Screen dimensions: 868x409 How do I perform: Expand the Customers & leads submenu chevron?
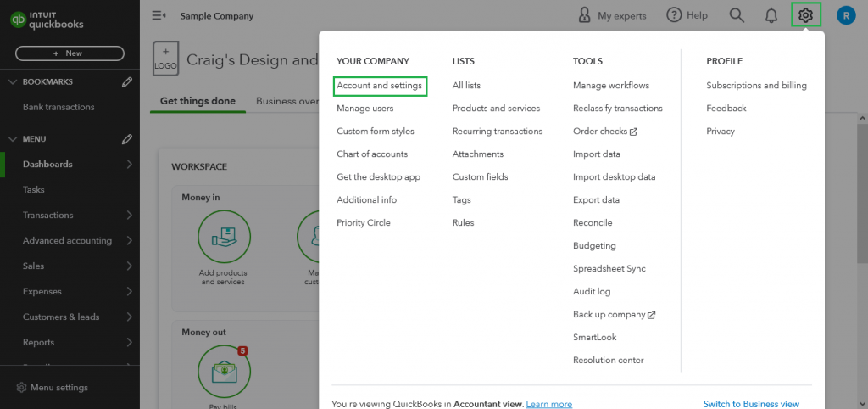129,317
